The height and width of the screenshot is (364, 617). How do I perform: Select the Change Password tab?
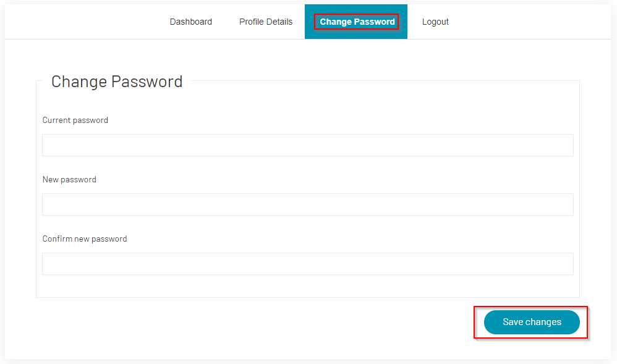[357, 22]
